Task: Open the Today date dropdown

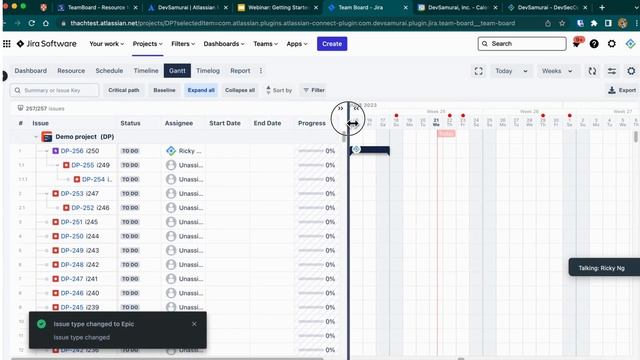Action: click(x=511, y=71)
